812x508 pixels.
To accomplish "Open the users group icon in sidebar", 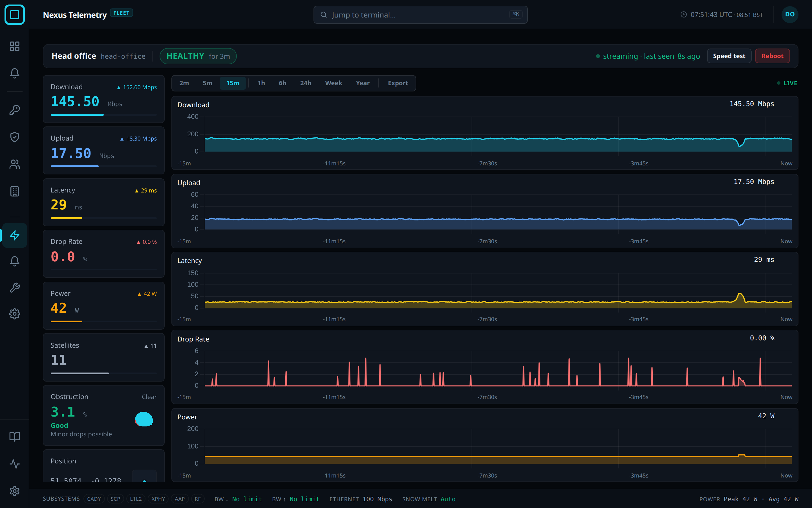I will click(14, 164).
